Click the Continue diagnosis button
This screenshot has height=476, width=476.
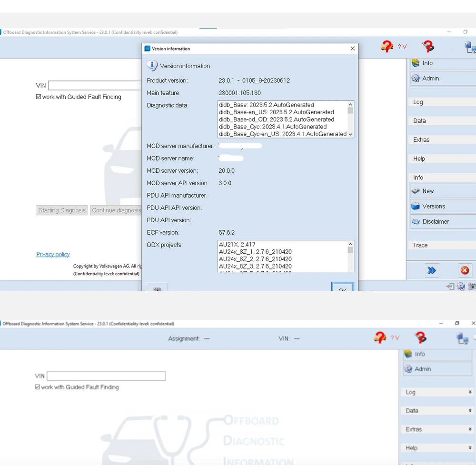(x=116, y=210)
